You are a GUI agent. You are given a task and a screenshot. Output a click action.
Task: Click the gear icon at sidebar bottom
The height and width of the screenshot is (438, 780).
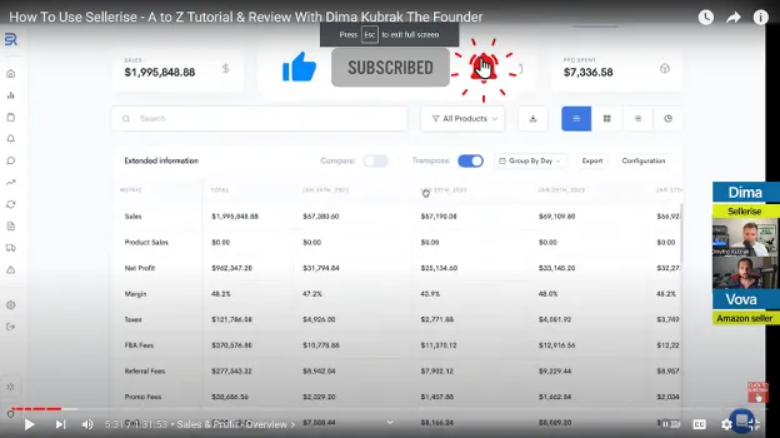click(11, 387)
